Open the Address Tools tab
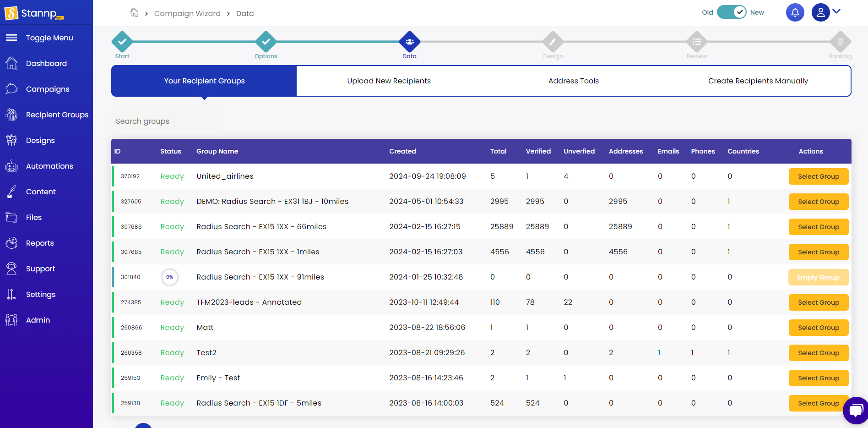This screenshot has height=428, width=868. coord(573,81)
